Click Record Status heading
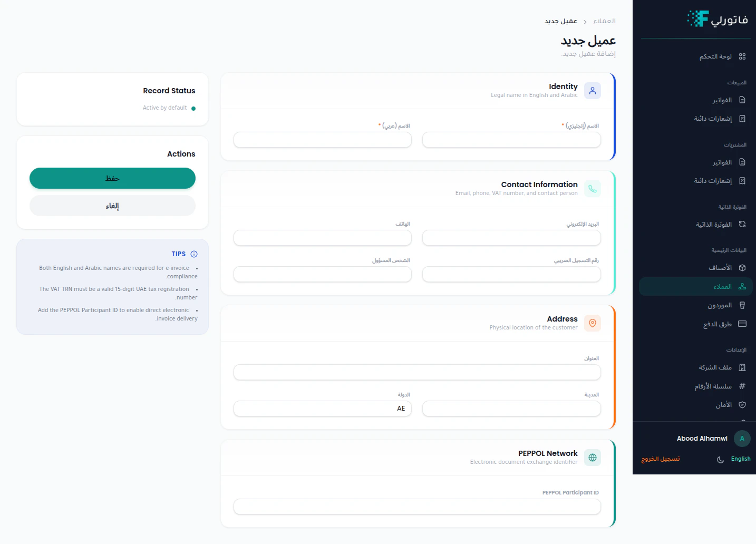Image resolution: width=756 pixels, height=544 pixels. click(169, 91)
